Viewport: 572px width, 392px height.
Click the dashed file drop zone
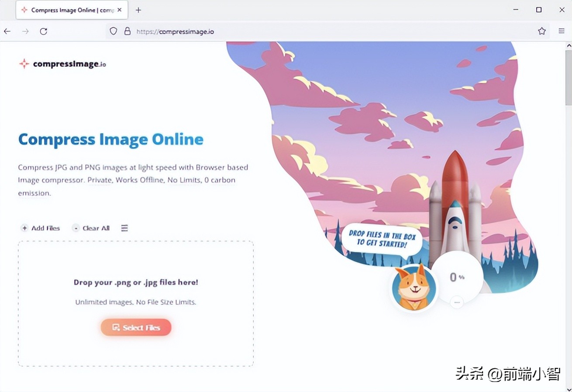(136, 303)
